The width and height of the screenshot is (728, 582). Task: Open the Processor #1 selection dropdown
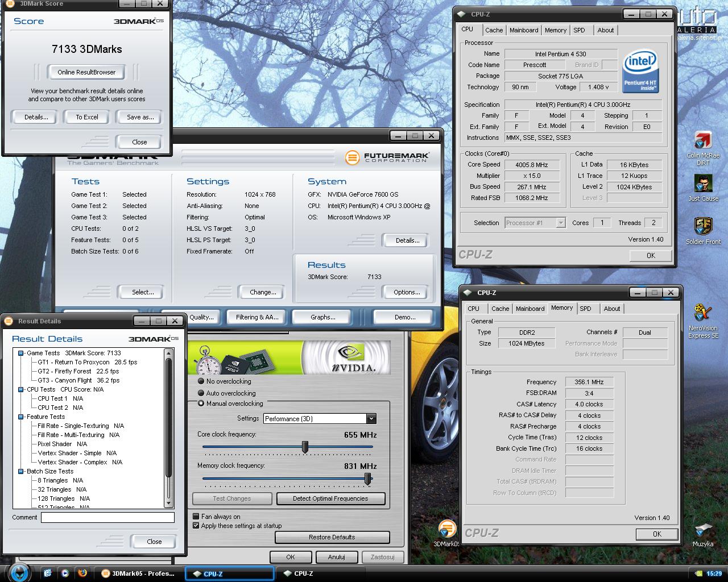click(x=561, y=223)
